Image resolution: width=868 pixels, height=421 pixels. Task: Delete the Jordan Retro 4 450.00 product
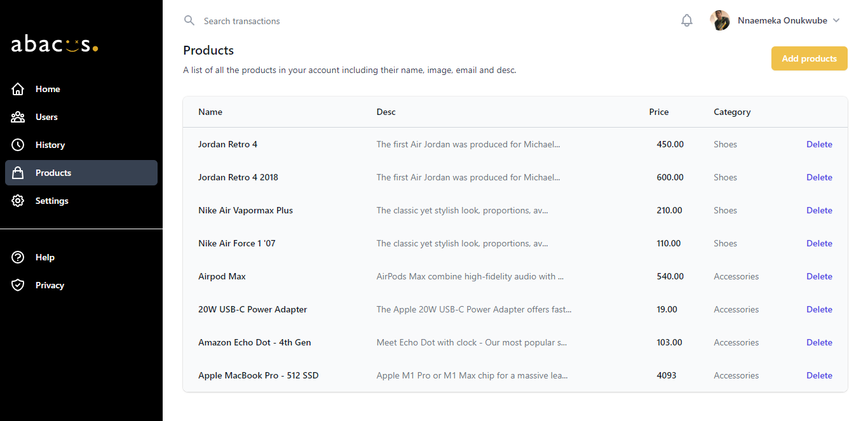tap(819, 144)
